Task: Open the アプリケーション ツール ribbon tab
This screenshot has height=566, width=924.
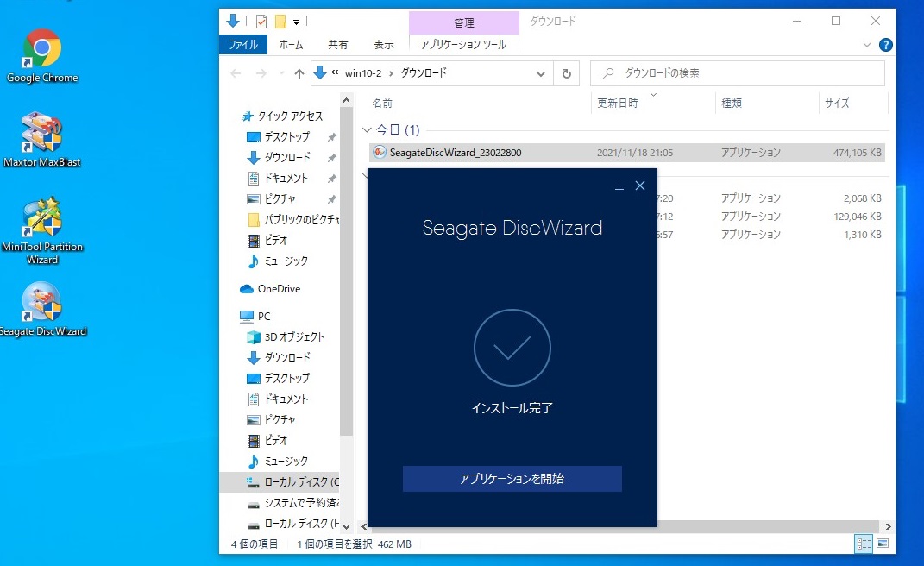Action: tap(464, 45)
